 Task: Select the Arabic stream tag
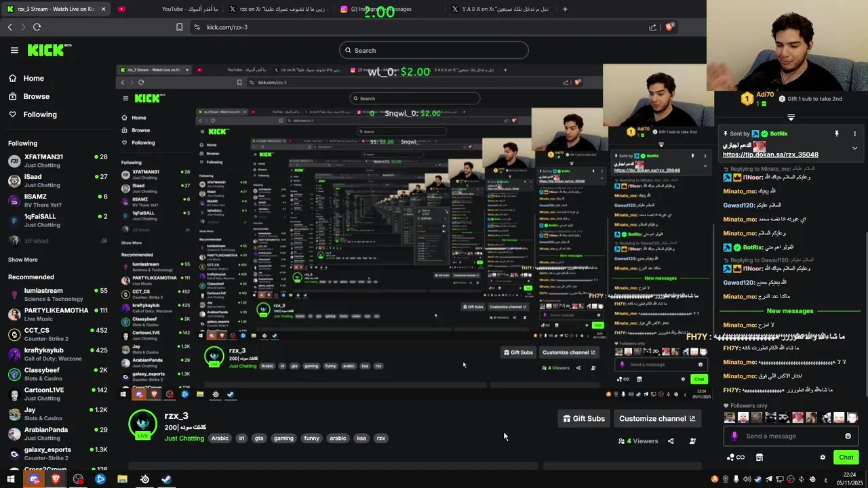pos(220,439)
